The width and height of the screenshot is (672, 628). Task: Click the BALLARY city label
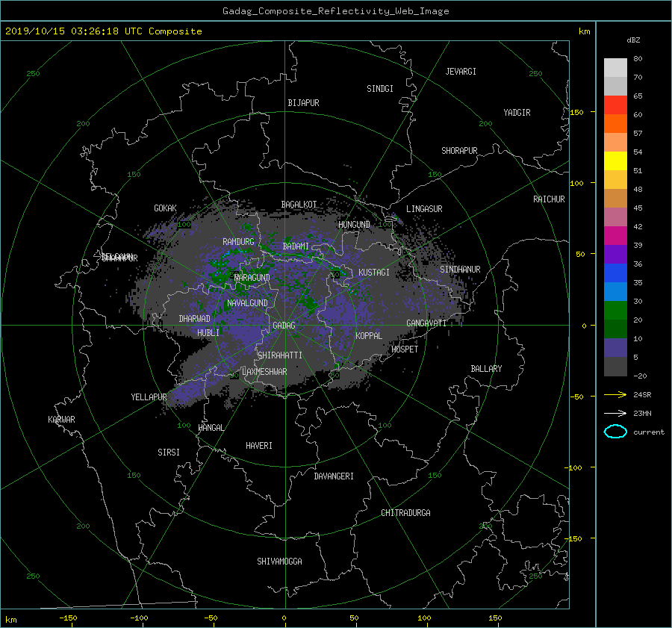486,369
